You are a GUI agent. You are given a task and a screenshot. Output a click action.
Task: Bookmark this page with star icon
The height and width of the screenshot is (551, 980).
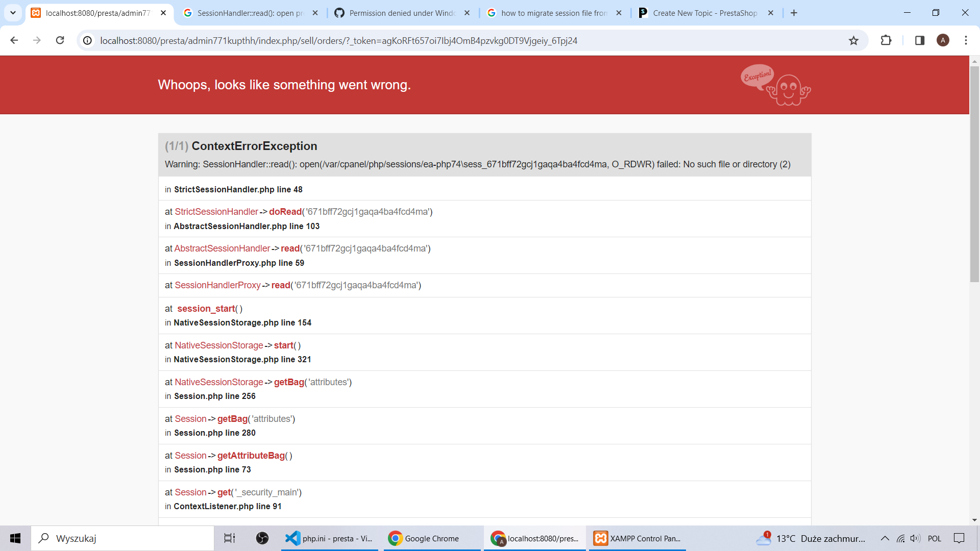click(853, 40)
